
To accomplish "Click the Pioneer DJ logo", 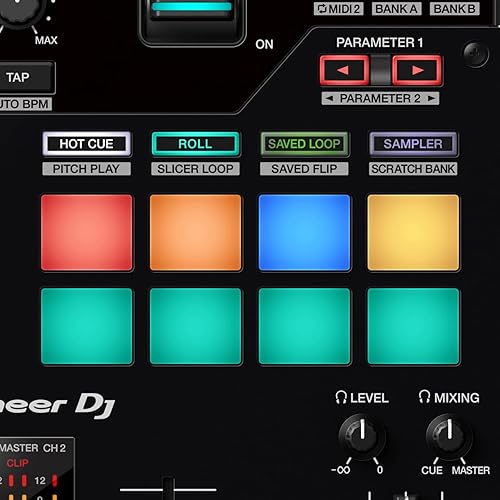I will click(57, 405).
